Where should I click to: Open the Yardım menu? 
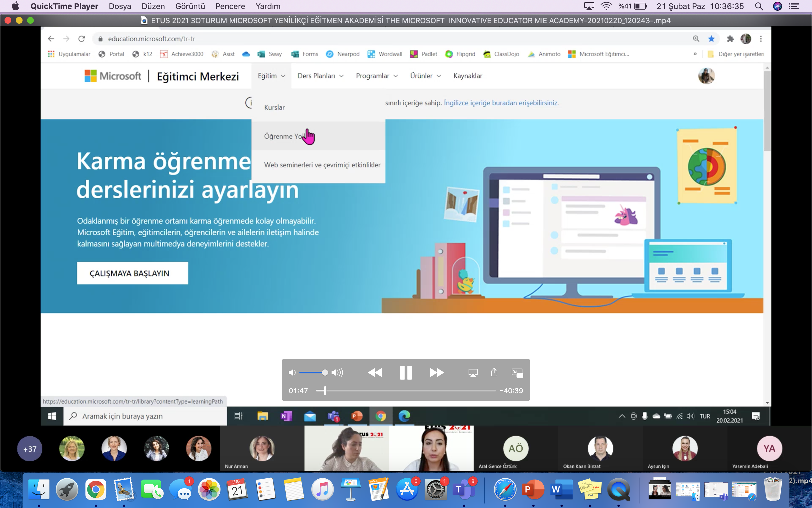(x=268, y=6)
